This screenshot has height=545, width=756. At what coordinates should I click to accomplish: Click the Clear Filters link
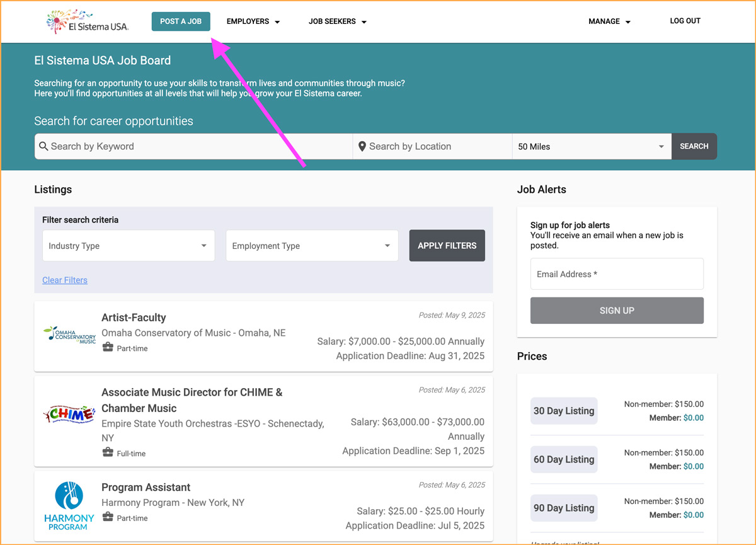[x=65, y=280]
